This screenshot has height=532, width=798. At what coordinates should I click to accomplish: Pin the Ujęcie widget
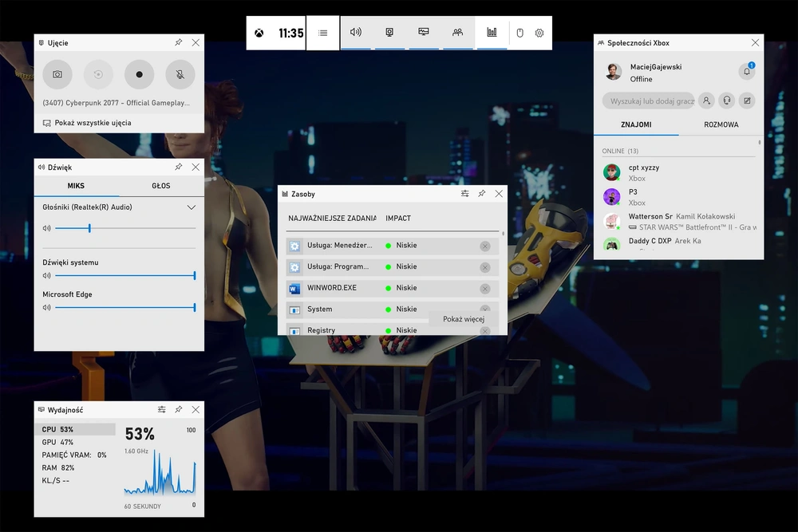179,43
